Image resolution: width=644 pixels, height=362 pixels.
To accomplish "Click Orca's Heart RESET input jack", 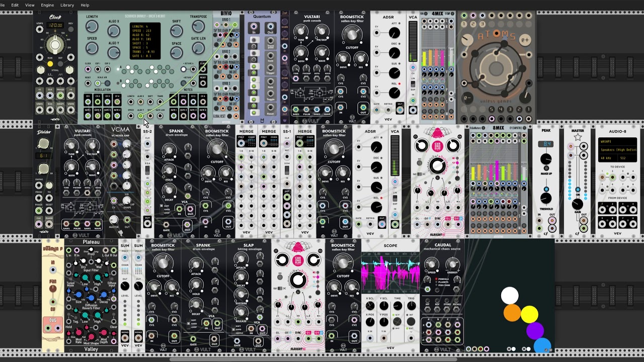I will tap(88, 83).
